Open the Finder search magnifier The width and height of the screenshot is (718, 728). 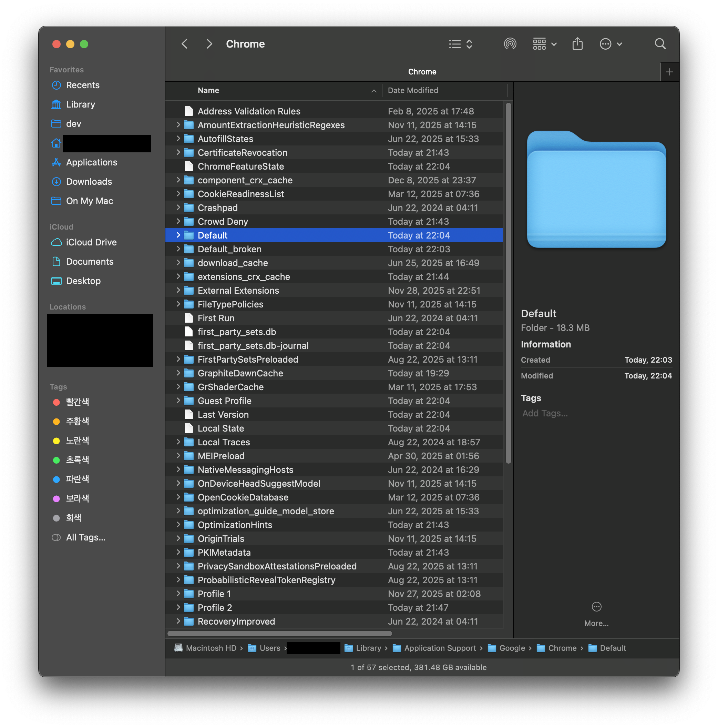[660, 44]
